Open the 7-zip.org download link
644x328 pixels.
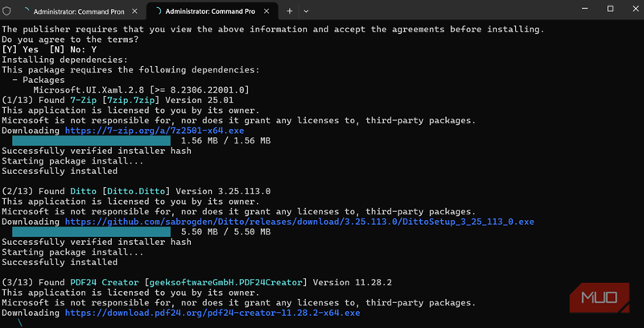(x=154, y=130)
